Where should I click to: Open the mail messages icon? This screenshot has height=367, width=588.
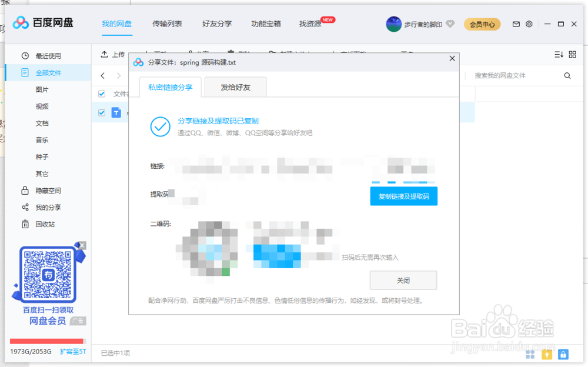pyautogui.click(x=516, y=24)
